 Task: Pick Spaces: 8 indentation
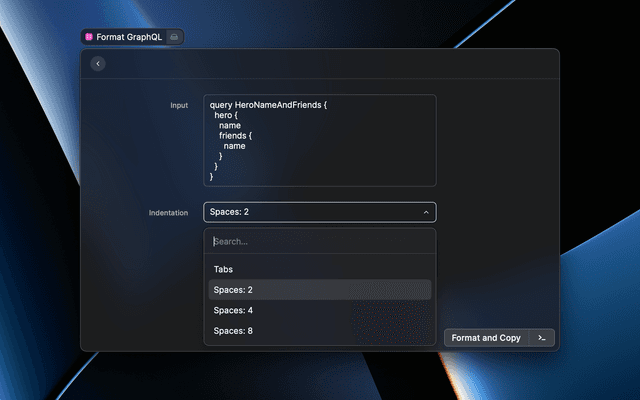233,330
